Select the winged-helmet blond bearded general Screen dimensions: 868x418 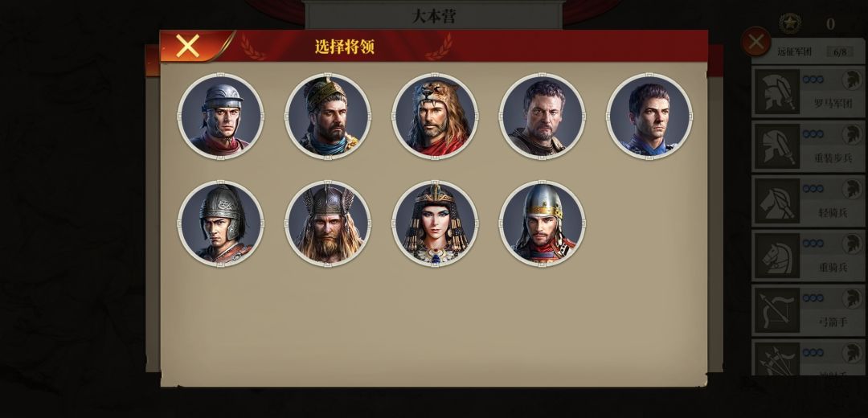(328, 223)
